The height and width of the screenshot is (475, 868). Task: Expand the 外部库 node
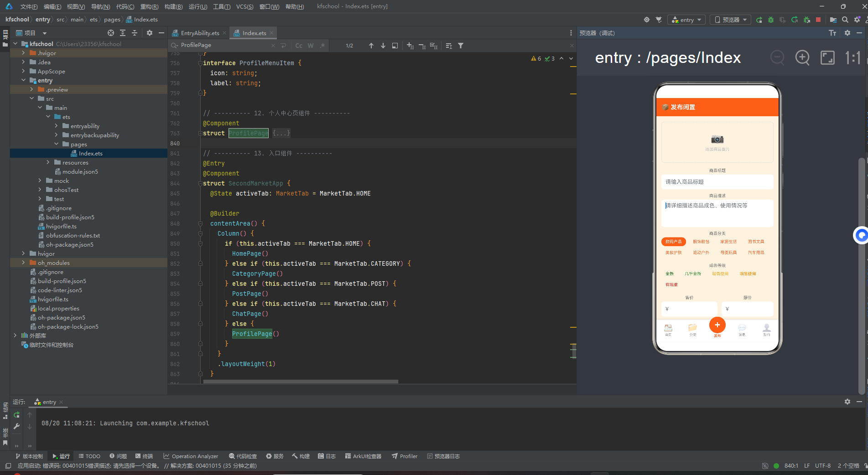[x=15, y=335]
